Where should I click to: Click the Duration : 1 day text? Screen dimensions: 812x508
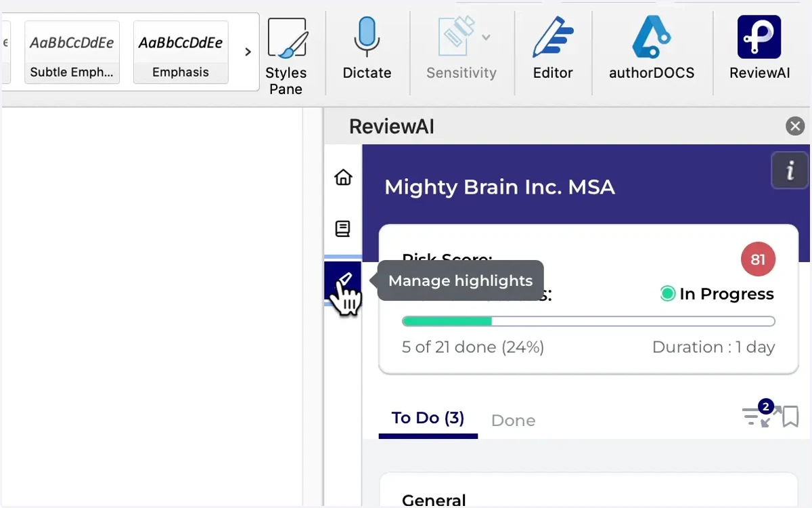[713, 347]
